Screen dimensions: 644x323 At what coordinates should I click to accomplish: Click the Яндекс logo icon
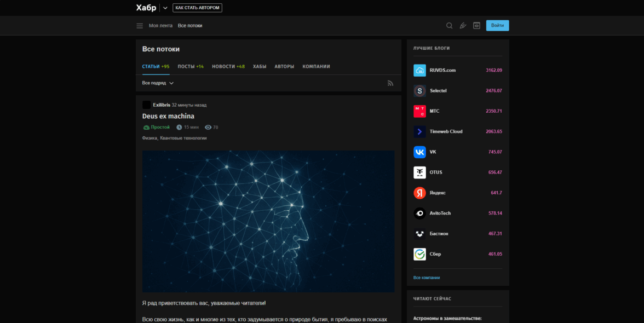[x=419, y=193]
